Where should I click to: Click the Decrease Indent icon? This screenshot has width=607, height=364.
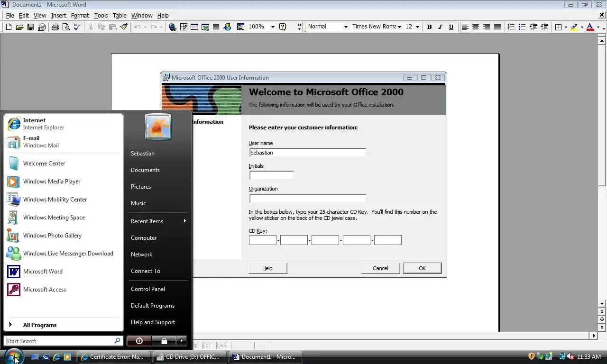click(x=533, y=27)
